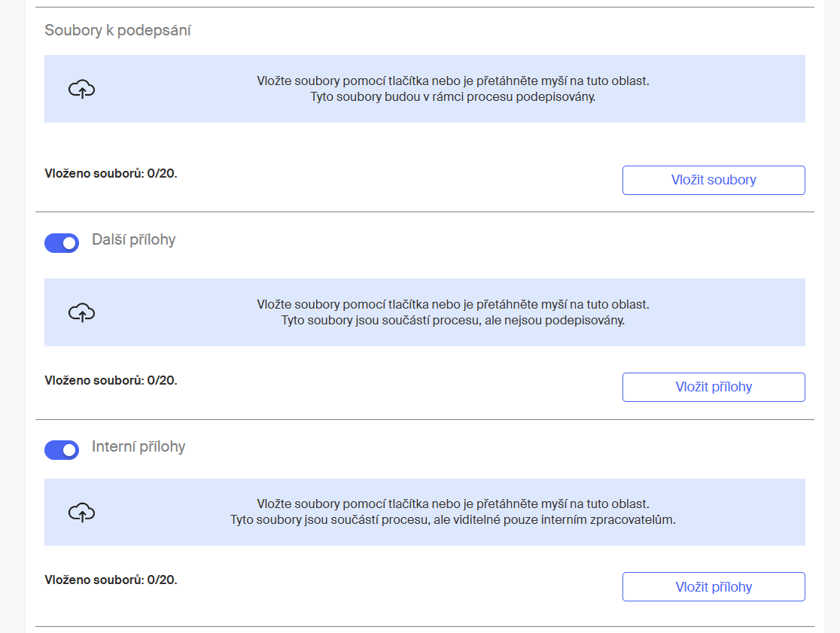Click 'Vložte soubory pomocí tlačítka' line in signing drop zone
840x633 pixels.
click(x=453, y=81)
